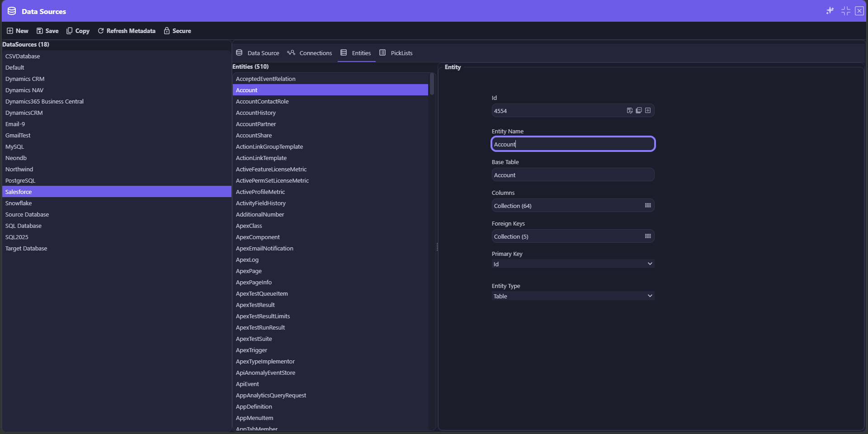Screen dimensions: 868x434
Task: Select the Email-9 data source
Action: (117, 124)
